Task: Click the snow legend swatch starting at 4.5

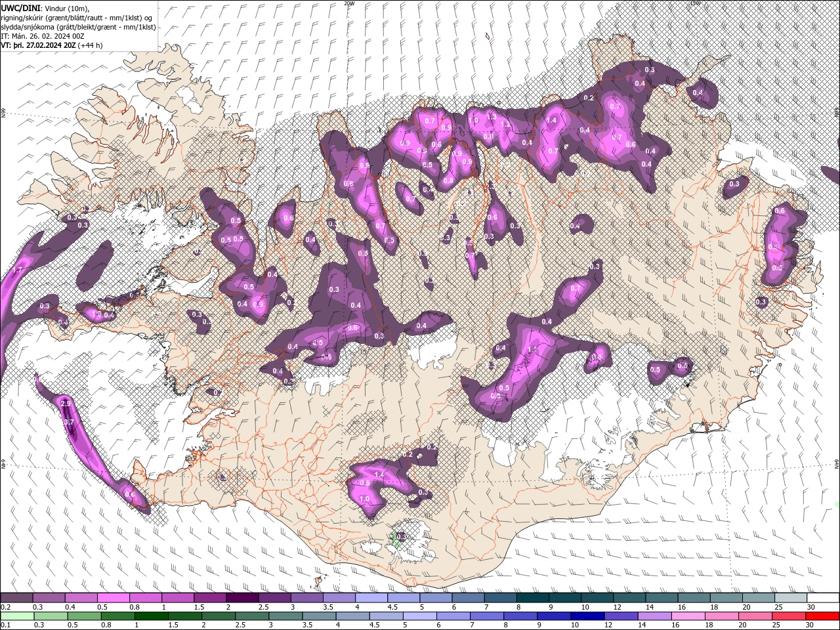Action: coord(403,598)
